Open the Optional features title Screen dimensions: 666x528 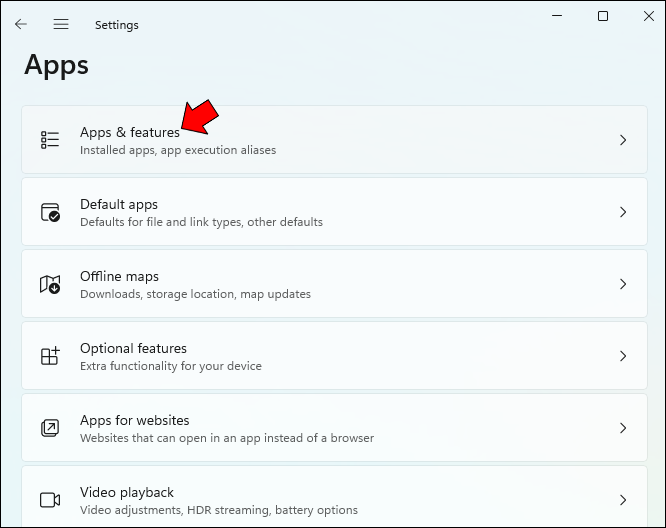133,348
